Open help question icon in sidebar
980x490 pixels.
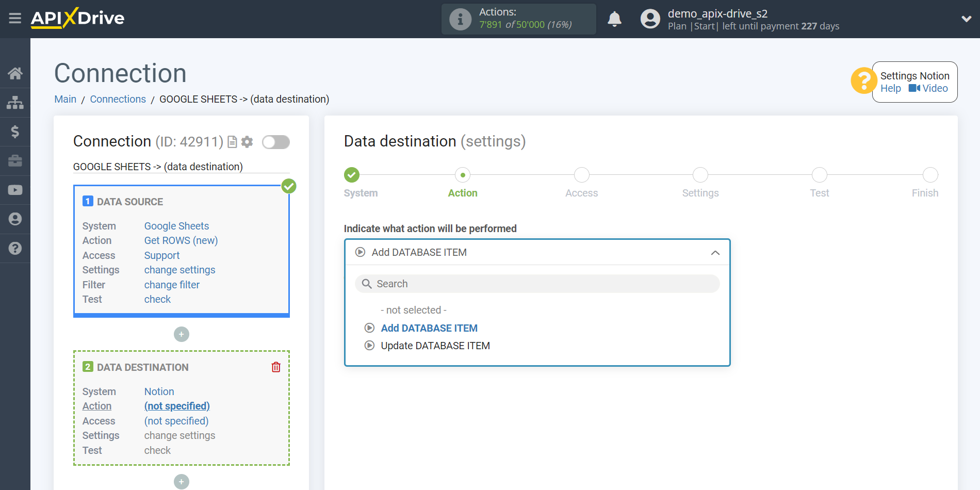pos(15,248)
